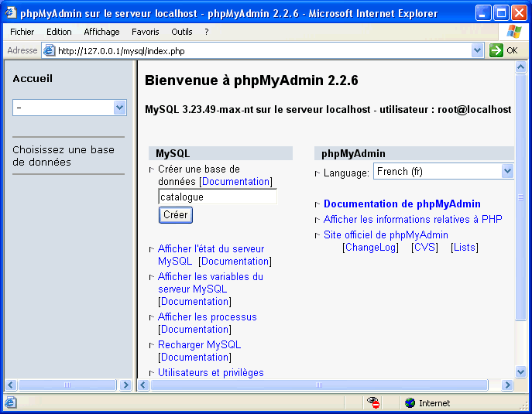This screenshot has height=414, width=532.
Task: Open Accueil link in left frame
Action: point(33,79)
